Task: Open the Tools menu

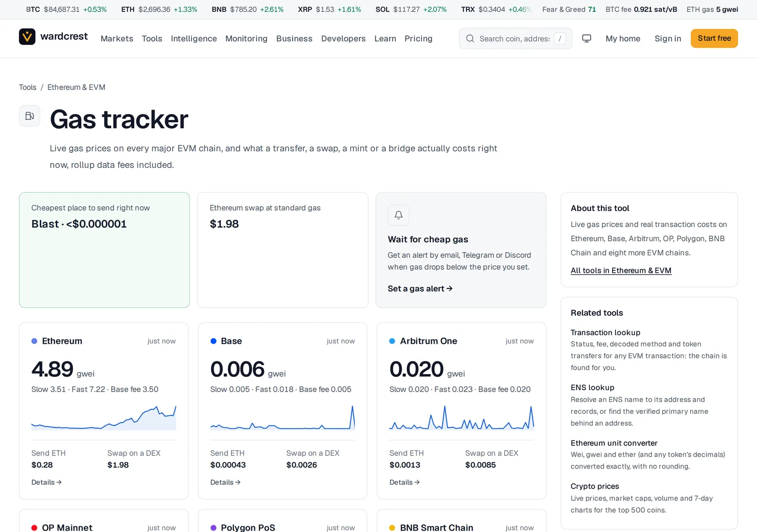Action: tap(152, 38)
